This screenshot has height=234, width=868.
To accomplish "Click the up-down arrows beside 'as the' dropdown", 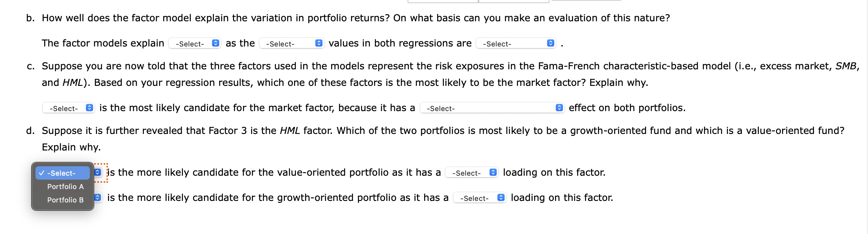I will point(319,43).
